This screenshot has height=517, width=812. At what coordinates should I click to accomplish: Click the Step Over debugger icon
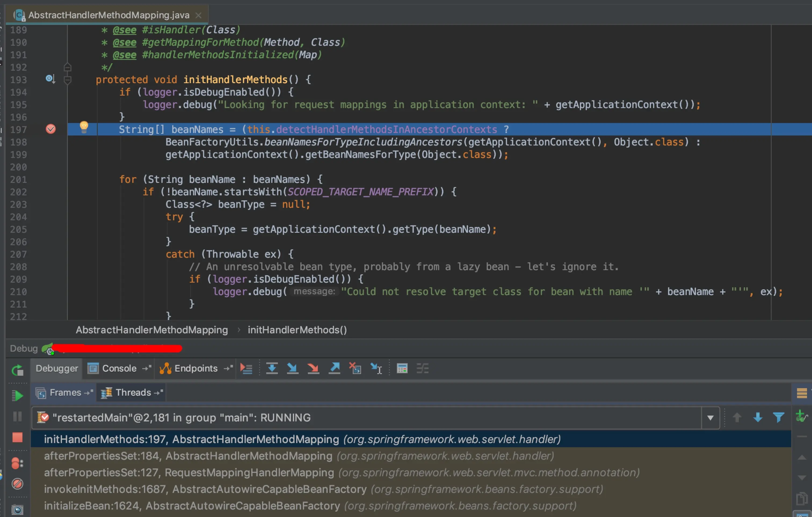[272, 368]
